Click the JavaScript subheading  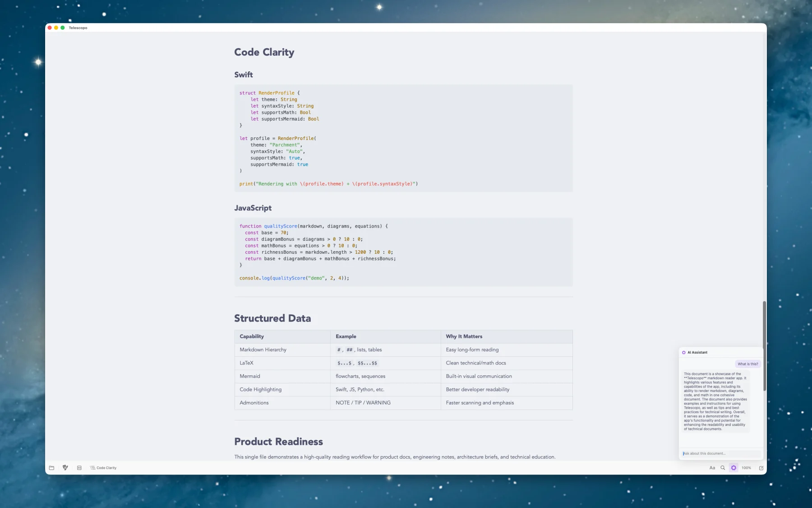tap(253, 208)
